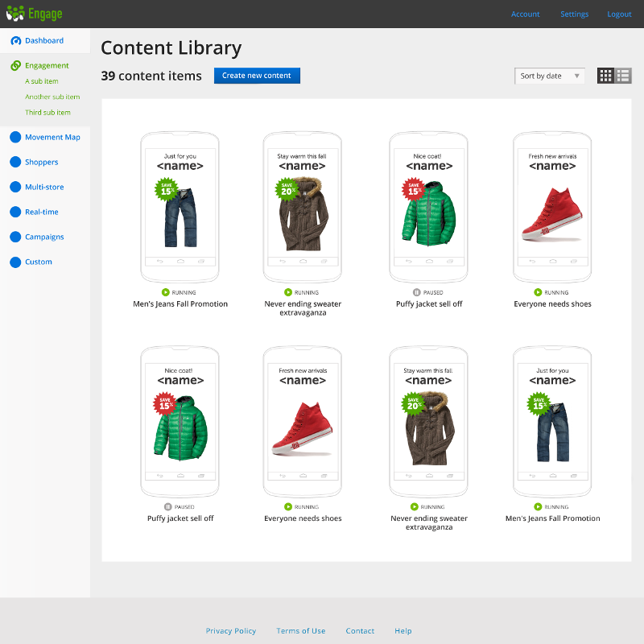644x644 pixels.
Task: Toggle running status icon on Men's Jeans first row
Action: click(165, 292)
